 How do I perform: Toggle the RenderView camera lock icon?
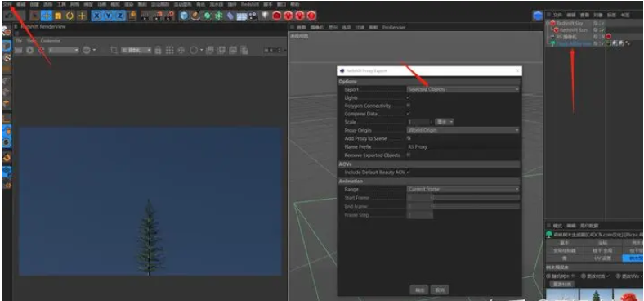tap(158, 50)
